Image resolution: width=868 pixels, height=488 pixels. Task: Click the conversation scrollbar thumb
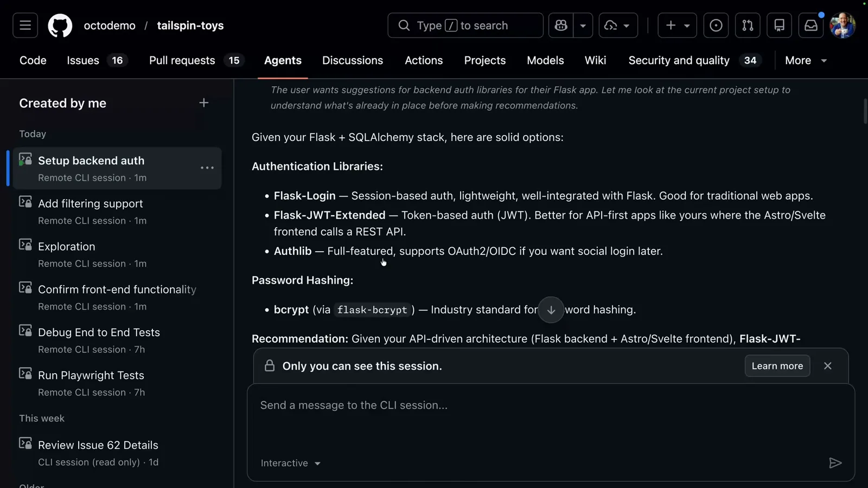pyautogui.click(x=865, y=111)
